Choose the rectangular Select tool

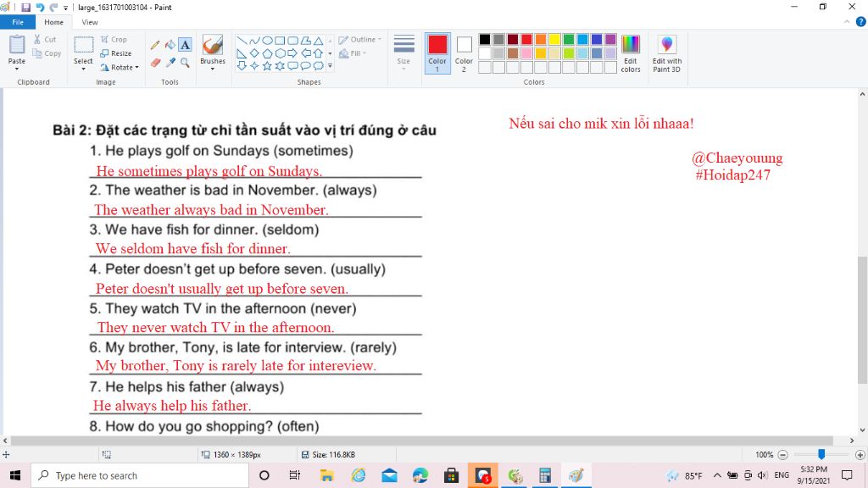pyautogui.click(x=84, y=45)
